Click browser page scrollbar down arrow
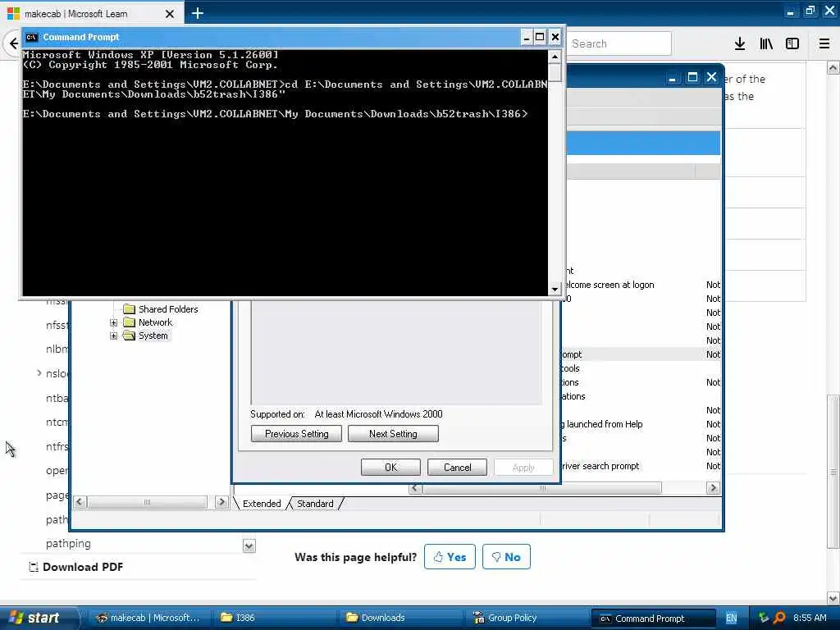Screen dimensions: 840x630 pos(833,598)
